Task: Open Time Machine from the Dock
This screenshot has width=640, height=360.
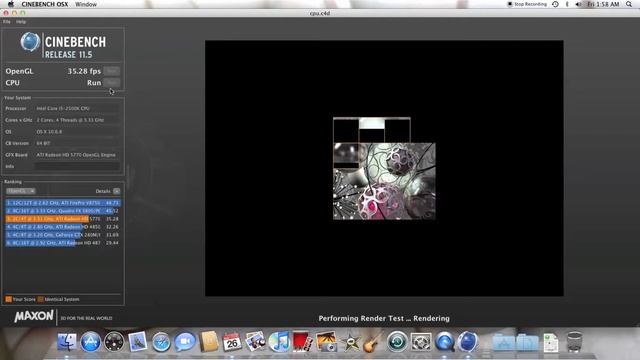Action: coord(397,342)
